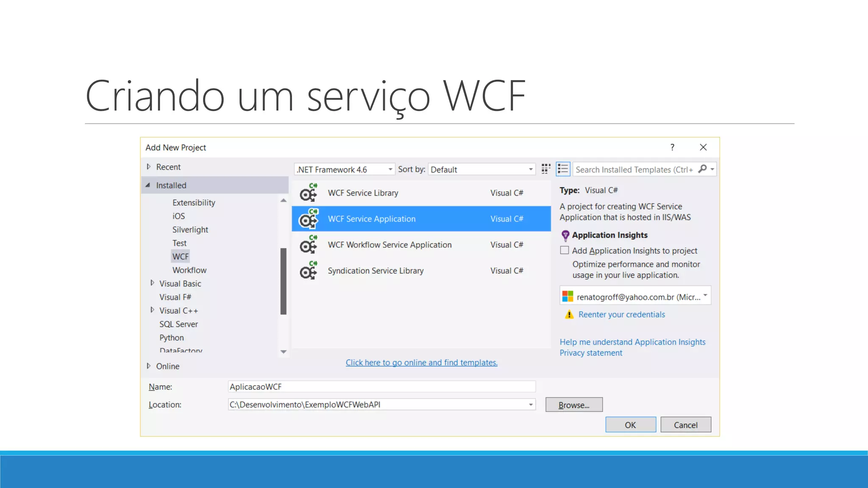Open Help me understand Application Insights
Image resolution: width=868 pixels, height=488 pixels.
tap(632, 342)
